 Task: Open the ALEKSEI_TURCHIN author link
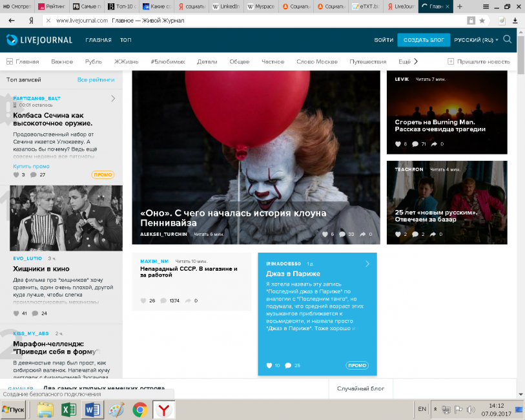point(163,234)
